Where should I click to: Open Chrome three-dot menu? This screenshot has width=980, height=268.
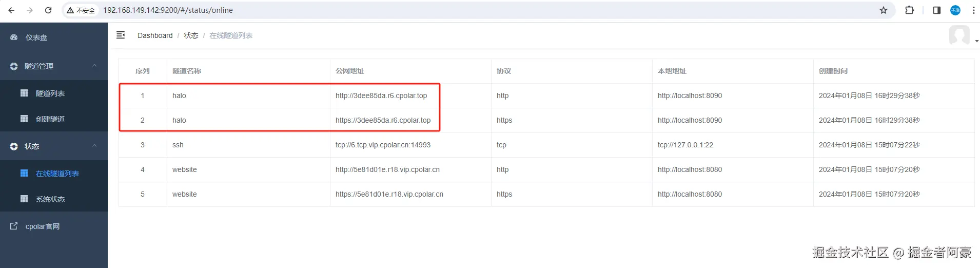974,10
